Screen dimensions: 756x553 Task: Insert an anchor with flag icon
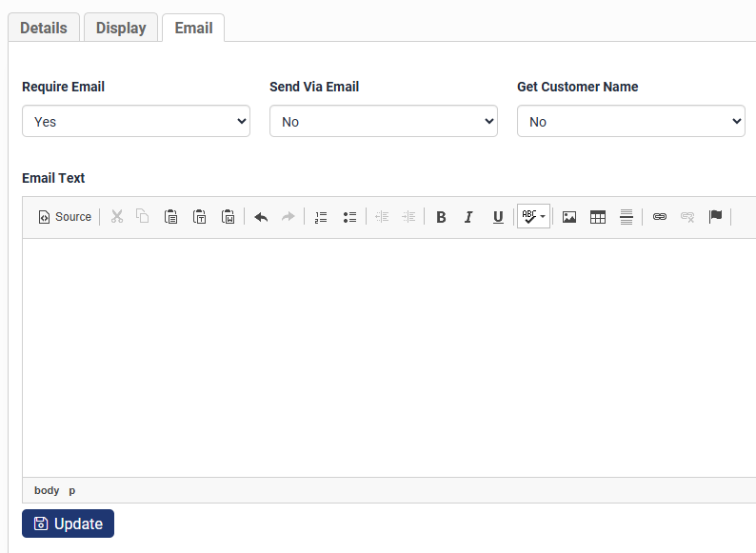click(715, 217)
